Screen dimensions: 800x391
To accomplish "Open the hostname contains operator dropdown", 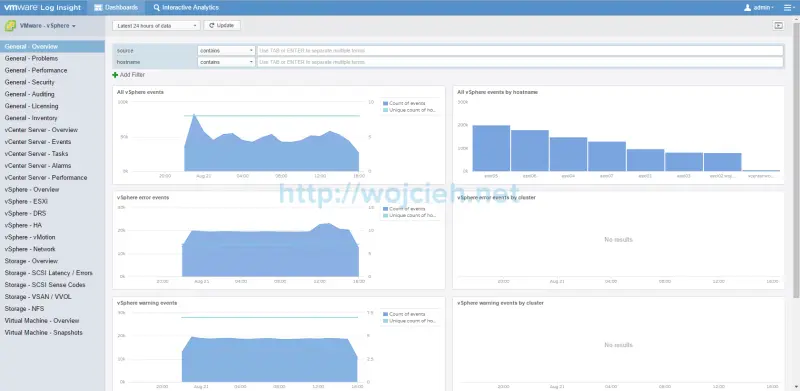I will tap(226, 62).
